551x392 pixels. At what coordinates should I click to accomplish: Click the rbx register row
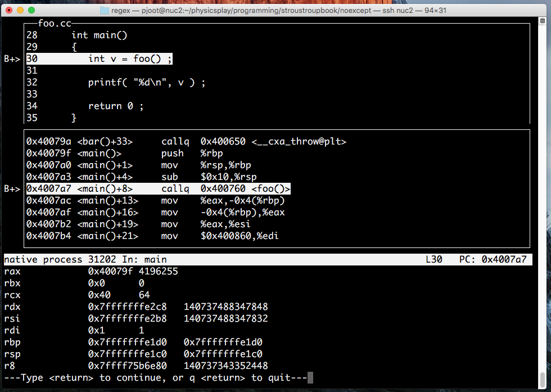click(74, 283)
